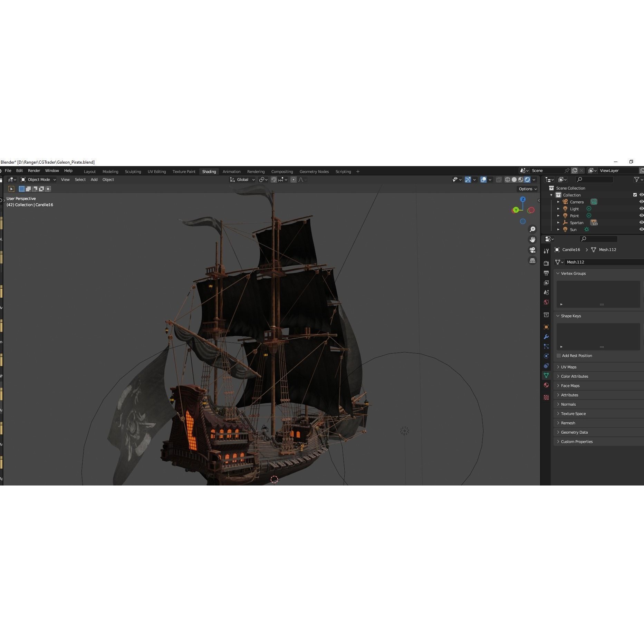Viewport: 644px width, 644px height.
Task: Open Physics Properties in the properties sidebar
Action: 546,356
